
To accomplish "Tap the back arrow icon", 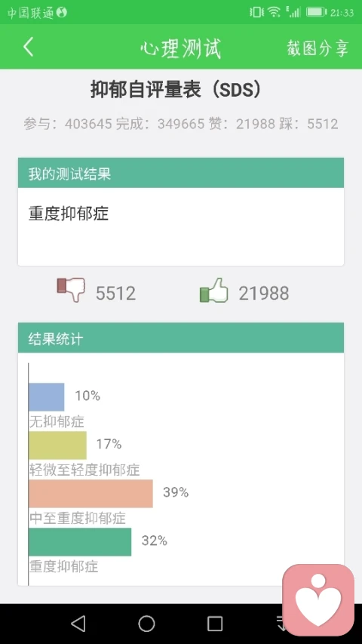I will (28, 47).
